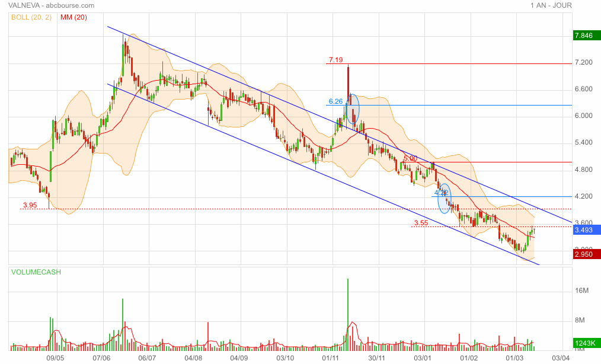This screenshot has height=364, width=601.
Task: Click the 01/03 date axis label
Action: (x=514, y=358)
